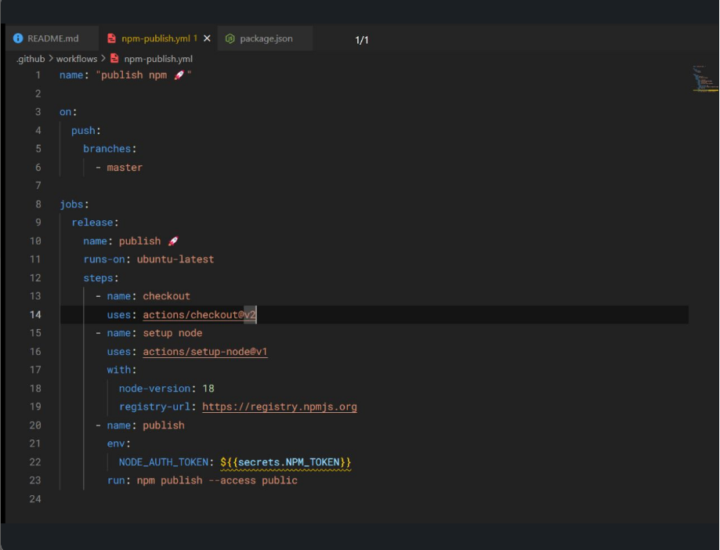Viewport: 720px width, 550px height.
Task: Click the README.md info icon
Action: click(18, 39)
